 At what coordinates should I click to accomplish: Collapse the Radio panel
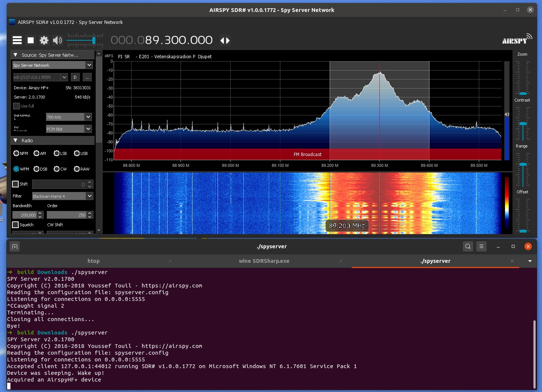tap(15, 140)
